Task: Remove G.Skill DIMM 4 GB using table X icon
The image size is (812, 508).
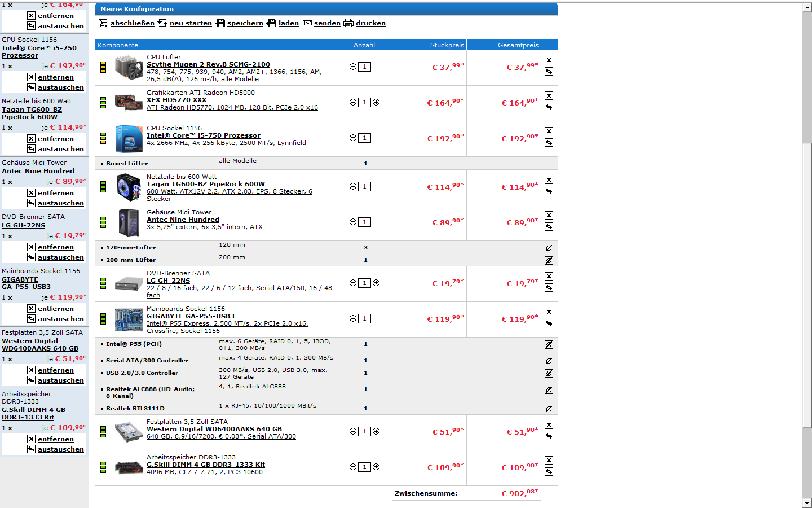Action: (x=549, y=461)
